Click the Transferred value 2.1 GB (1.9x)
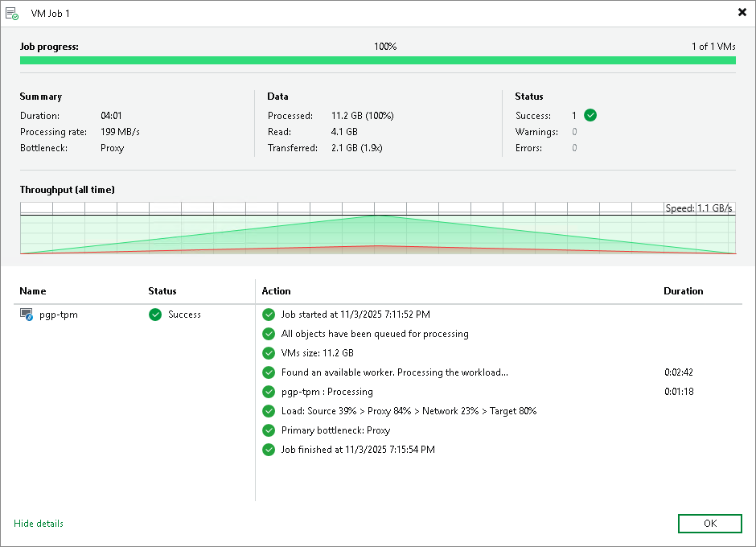756x547 pixels. click(357, 148)
